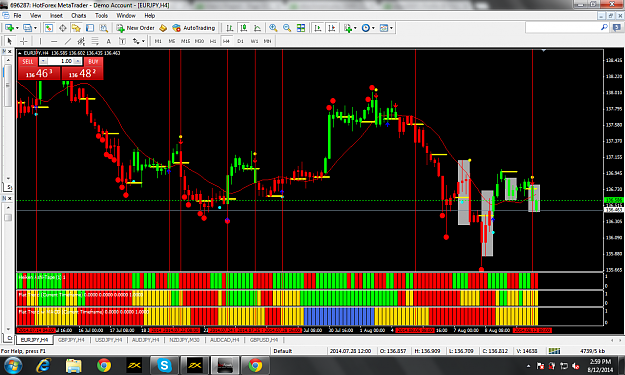The image size is (625, 375).
Task: Switch to the GBPJPY,H4 chart tab
Action: pyautogui.click(x=71, y=340)
